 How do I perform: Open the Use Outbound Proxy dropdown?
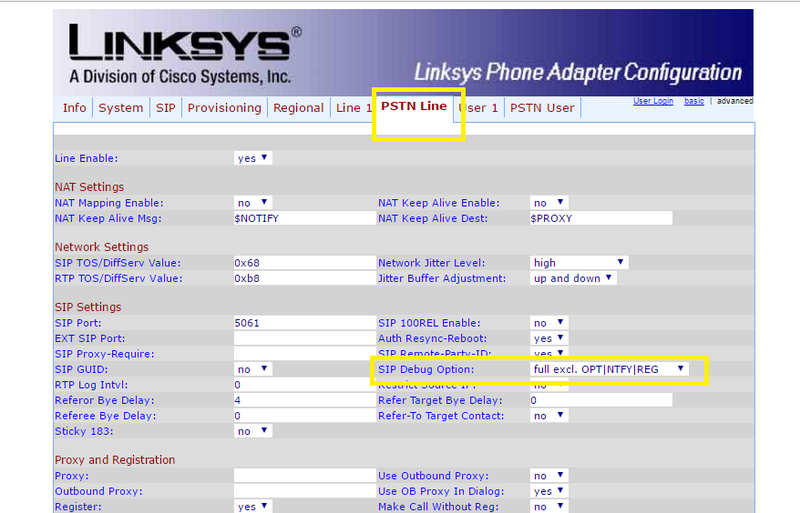point(549,476)
